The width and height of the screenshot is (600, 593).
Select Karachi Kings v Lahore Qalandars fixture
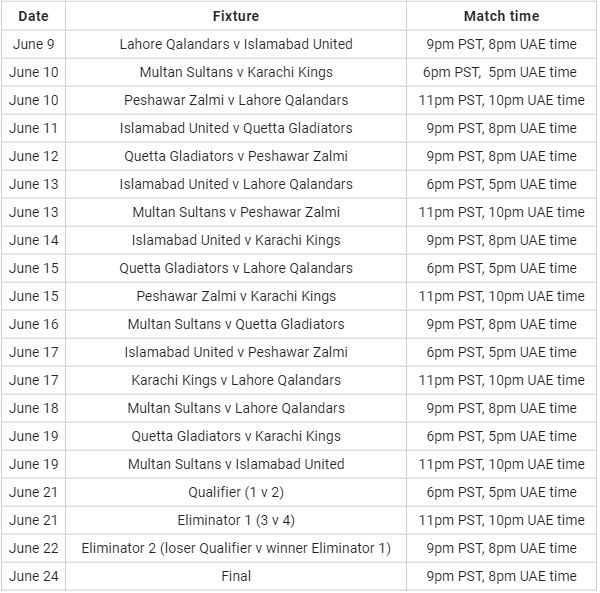pyautogui.click(x=236, y=380)
